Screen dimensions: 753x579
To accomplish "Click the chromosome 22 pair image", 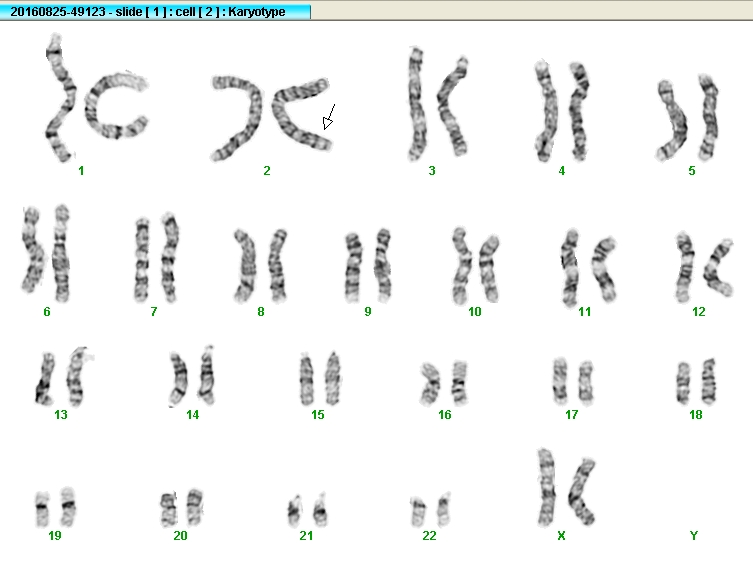I will [x=431, y=510].
